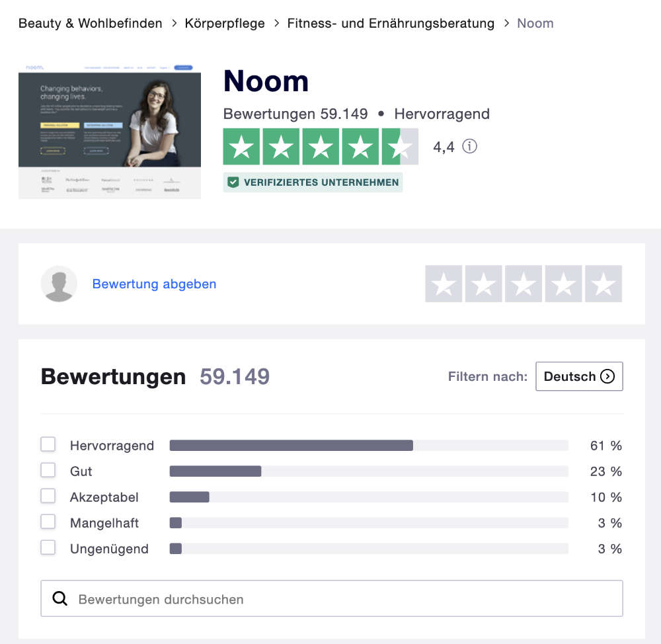
Task: Click the Ungenügend label
Action: [x=109, y=549]
